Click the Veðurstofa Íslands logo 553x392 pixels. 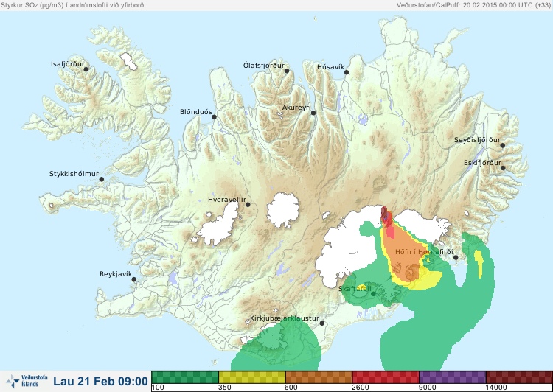[27, 381]
